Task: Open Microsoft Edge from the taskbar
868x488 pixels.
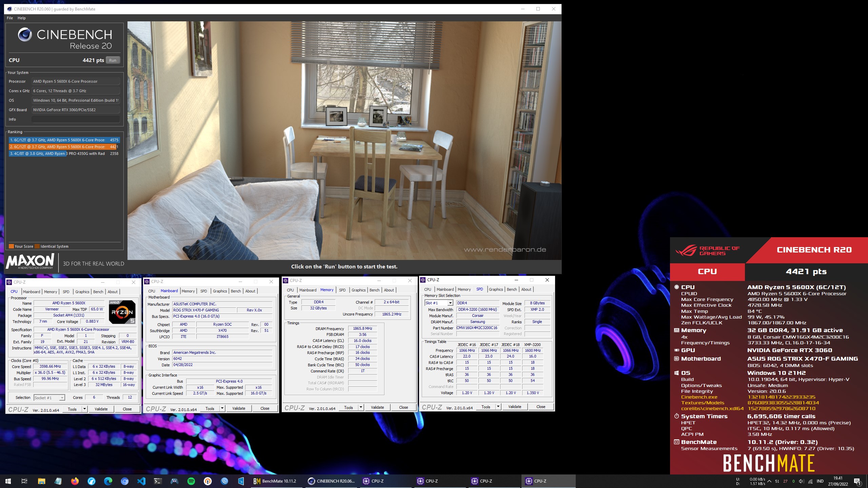Action: (x=108, y=481)
